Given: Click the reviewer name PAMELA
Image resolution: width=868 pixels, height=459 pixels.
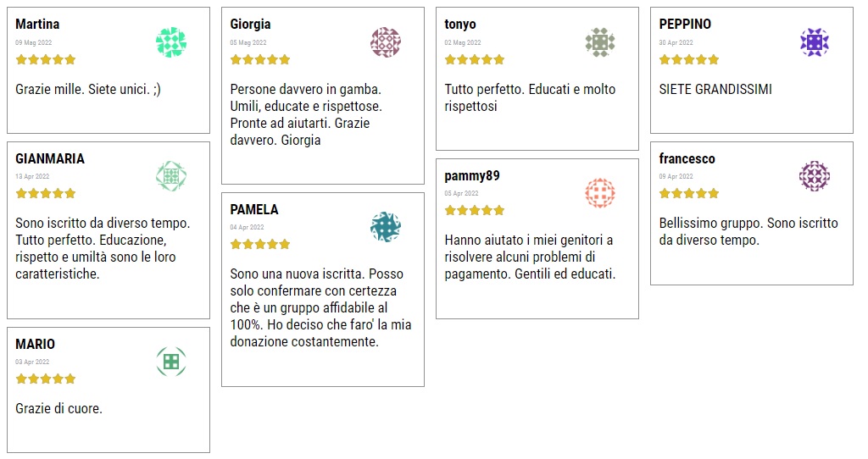Looking at the screenshot, I should 254,210.
